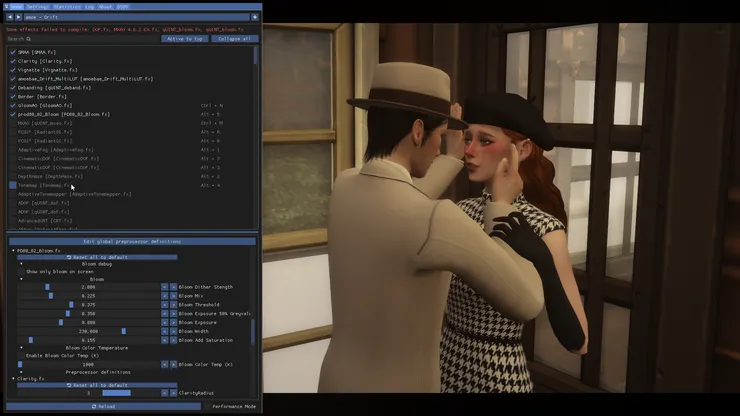
Task: Increase Bloom Width with right arrow
Action: tap(173, 331)
